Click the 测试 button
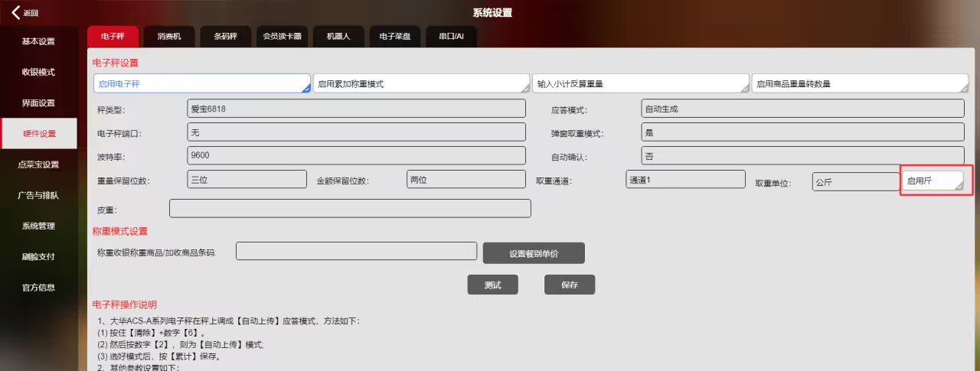Image resolution: width=980 pixels, height=371 pixels. coord(492,285)
